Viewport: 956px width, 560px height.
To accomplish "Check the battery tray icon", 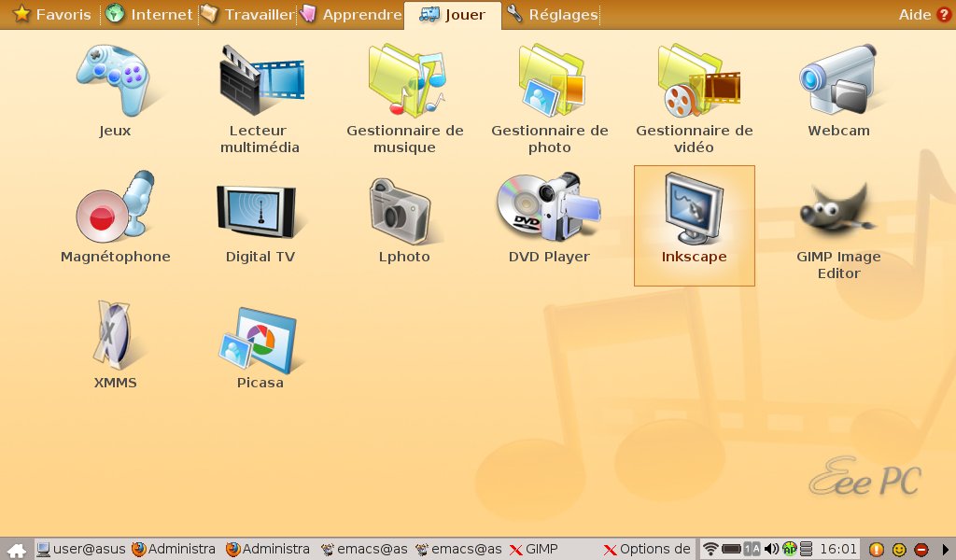I will tap(732, 549).
